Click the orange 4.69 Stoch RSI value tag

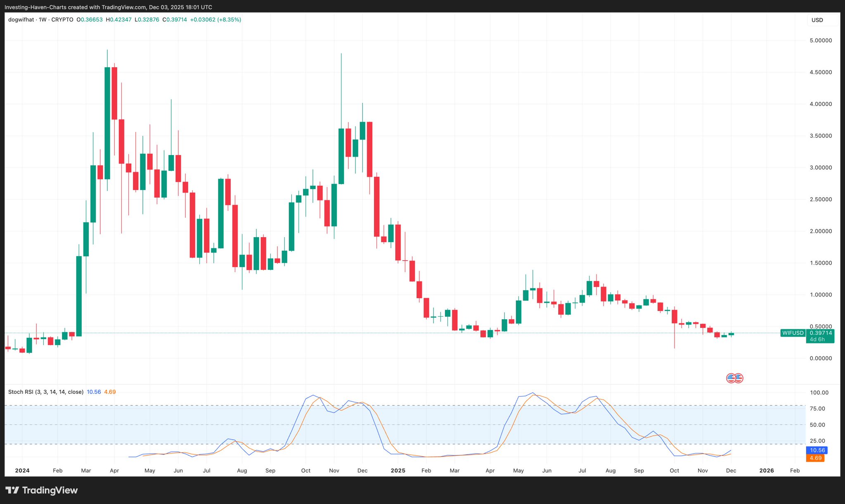(815, 458)
